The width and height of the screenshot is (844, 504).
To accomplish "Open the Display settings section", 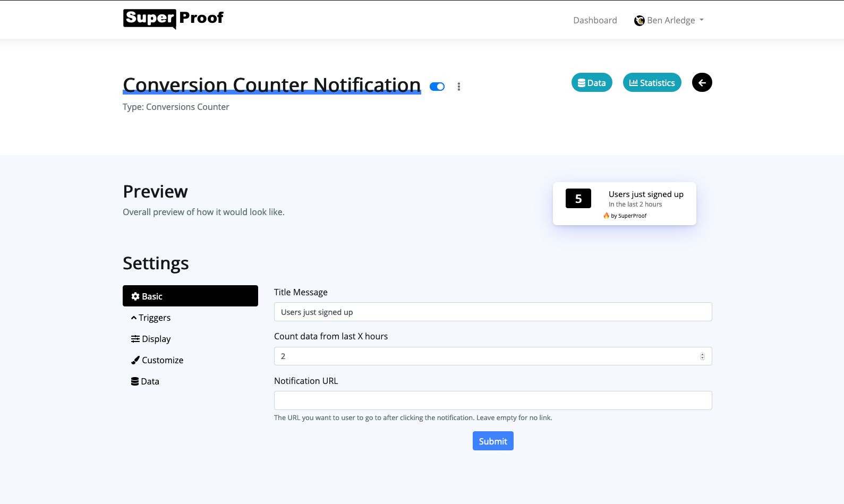I will point(156,338).
